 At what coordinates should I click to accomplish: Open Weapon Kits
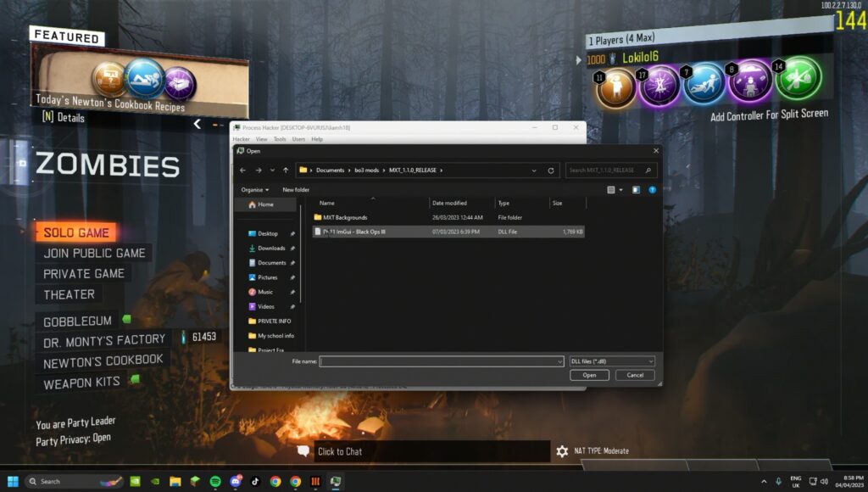point(81,383)
